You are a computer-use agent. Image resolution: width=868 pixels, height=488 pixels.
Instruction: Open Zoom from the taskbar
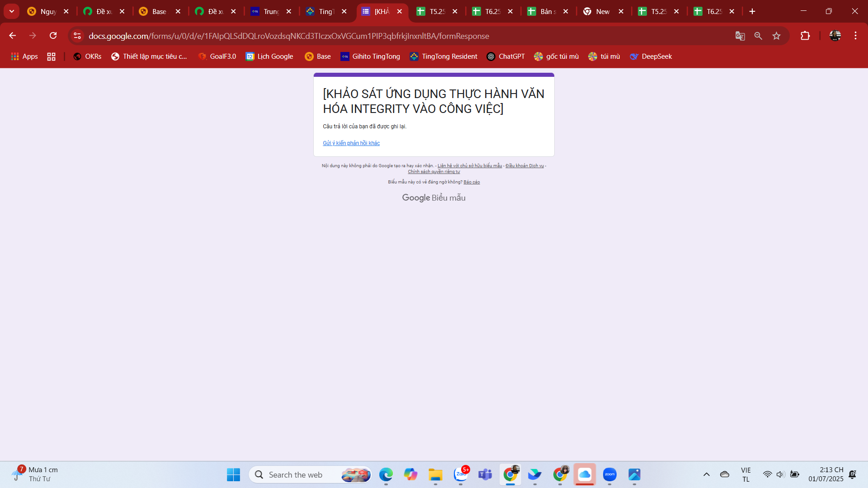click(609, 474)
